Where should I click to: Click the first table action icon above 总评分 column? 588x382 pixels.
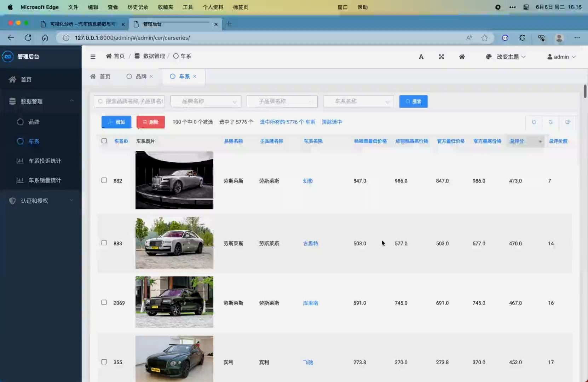click(534, 122)
